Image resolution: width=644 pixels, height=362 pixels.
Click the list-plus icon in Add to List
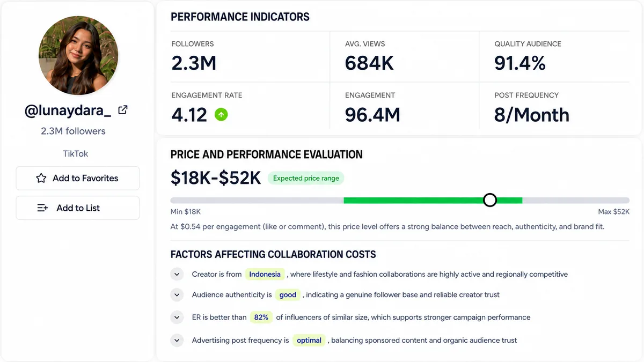click(43, 208)
